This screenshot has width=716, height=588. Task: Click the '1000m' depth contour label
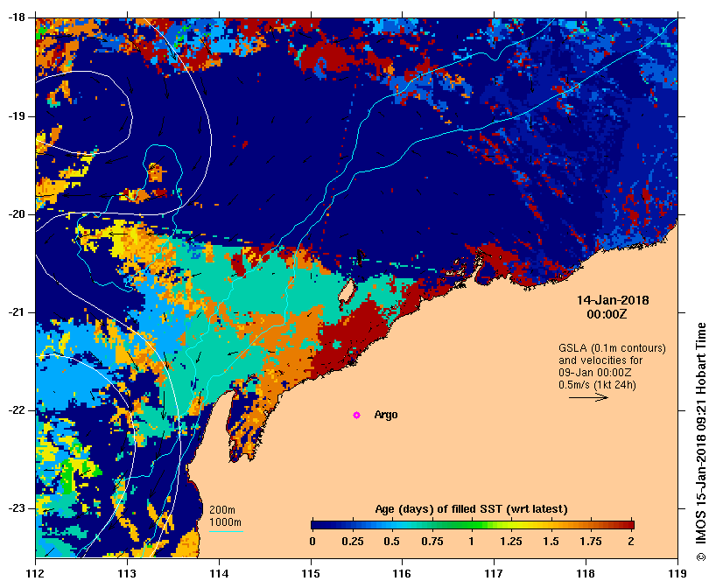(x=226, y=522)
